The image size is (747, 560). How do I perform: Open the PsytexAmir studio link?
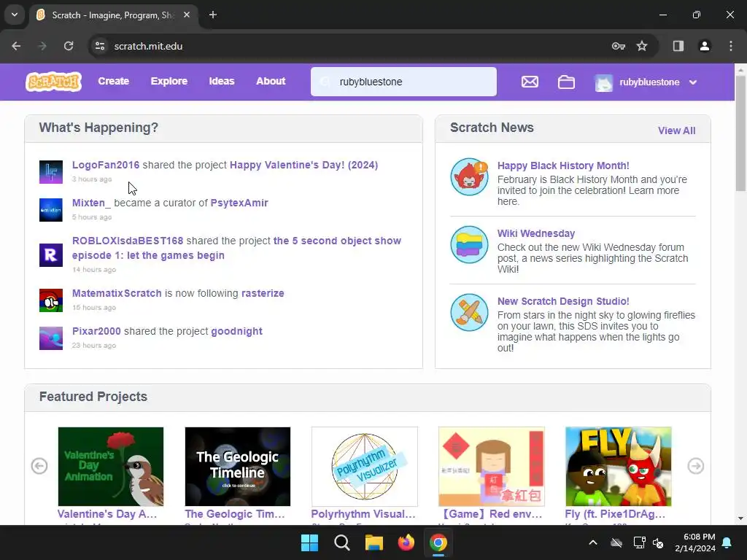tap(239, 203)
